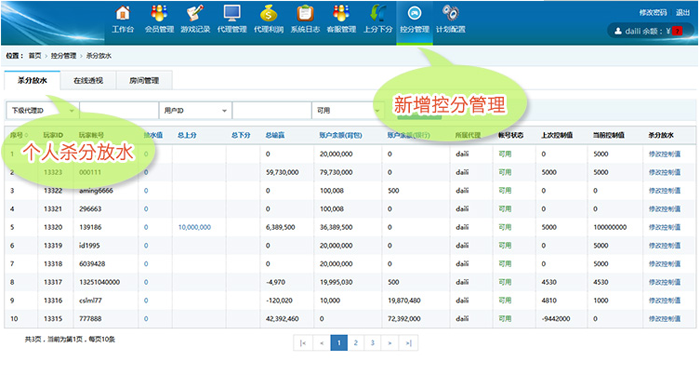This screenshot has height=375, width=700.
Task: Click 修改控制值 for 777888
Action: point(664,319)
